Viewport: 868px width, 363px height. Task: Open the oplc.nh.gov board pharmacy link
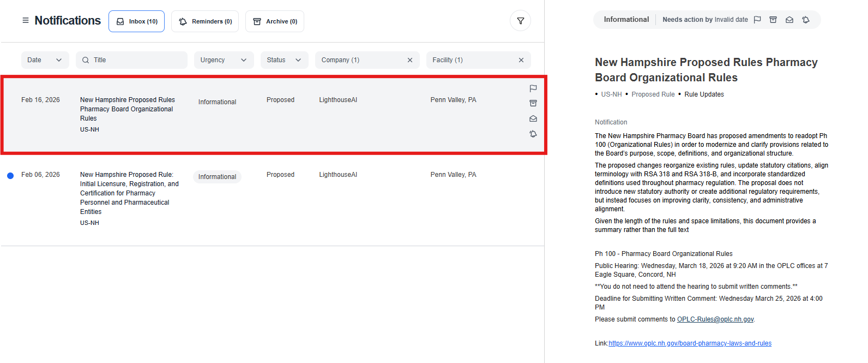[690, 343]
